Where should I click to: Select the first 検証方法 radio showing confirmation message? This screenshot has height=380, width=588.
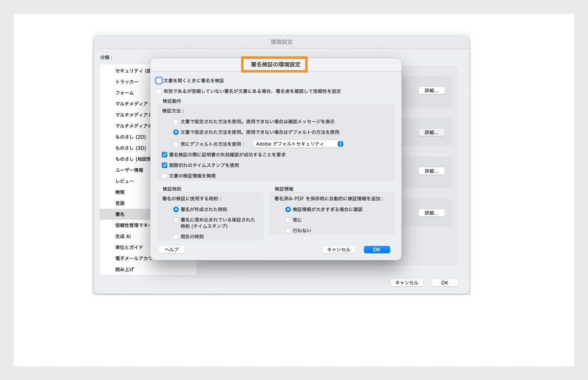click(176, 122)
